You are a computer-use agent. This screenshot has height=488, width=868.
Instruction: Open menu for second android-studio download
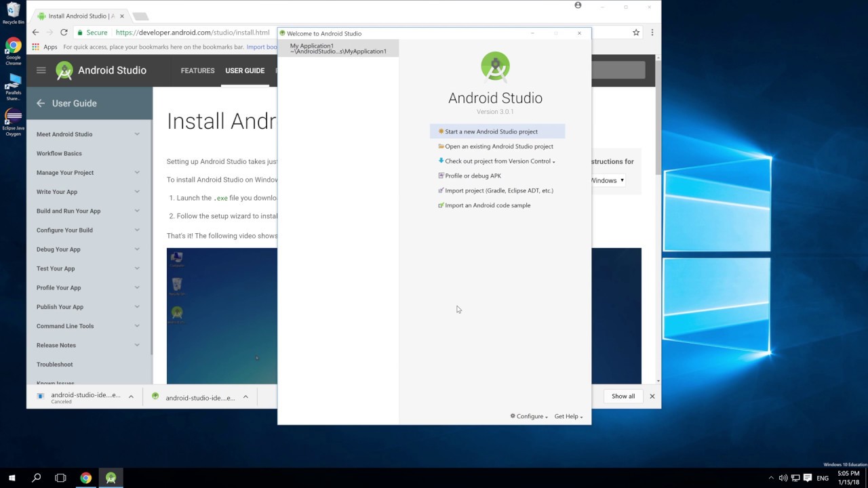[245, 397]
